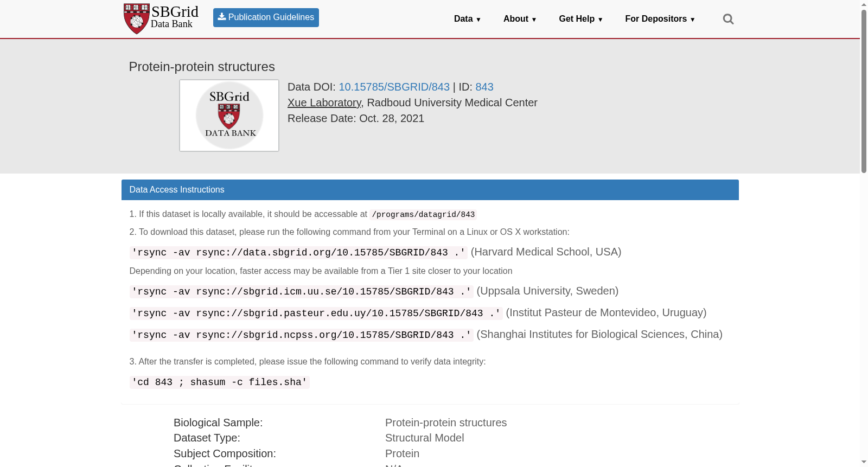Viewport: 868px width, 467px height.
Task: Select the sbgrid.ncpss.org rsync command
Action: pyautogui.click(x=302, y=335)
